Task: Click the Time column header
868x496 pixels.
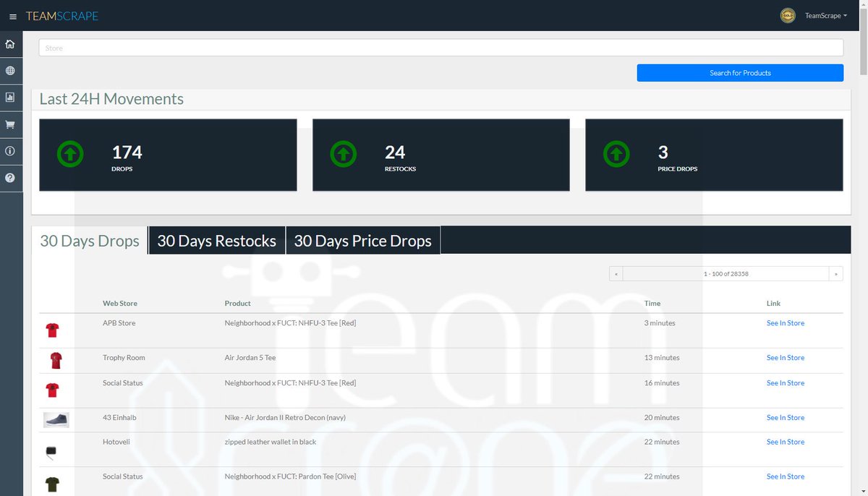Action: pyautogui.click(x=652, y=304)
